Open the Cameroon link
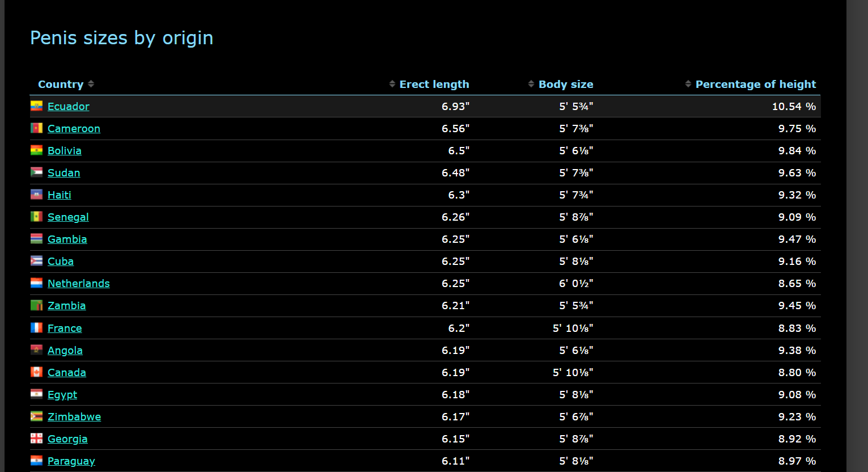Screen dimensions: 868x472 tap(74, 128)
